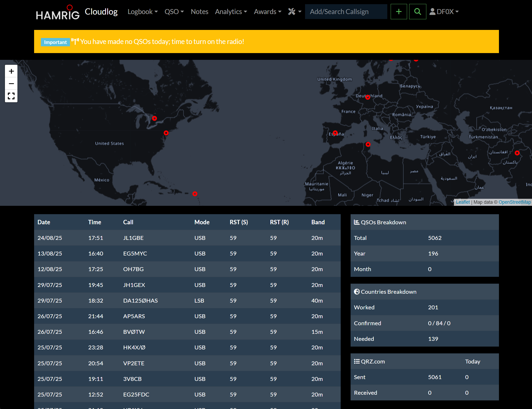Focus the Add/Search Callsign field
The height and width of the screenshot is (409, 532).
pos(346,12)
